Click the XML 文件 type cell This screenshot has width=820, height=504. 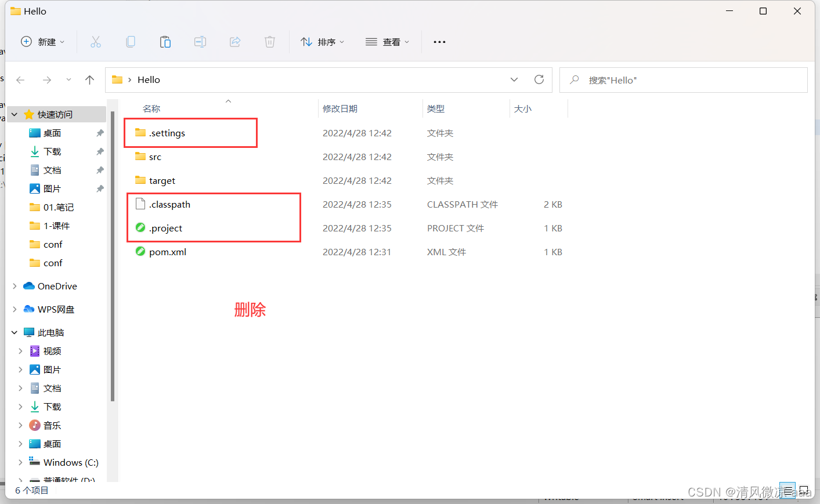tap(446, 252)
